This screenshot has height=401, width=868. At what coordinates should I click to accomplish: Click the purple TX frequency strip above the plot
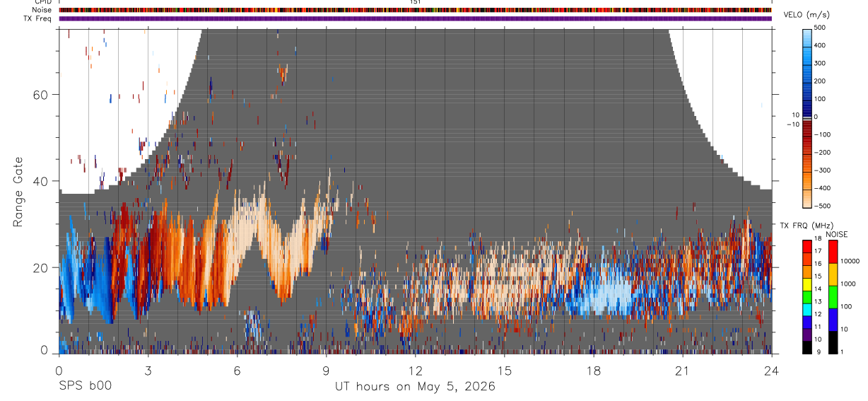(415, 19)
